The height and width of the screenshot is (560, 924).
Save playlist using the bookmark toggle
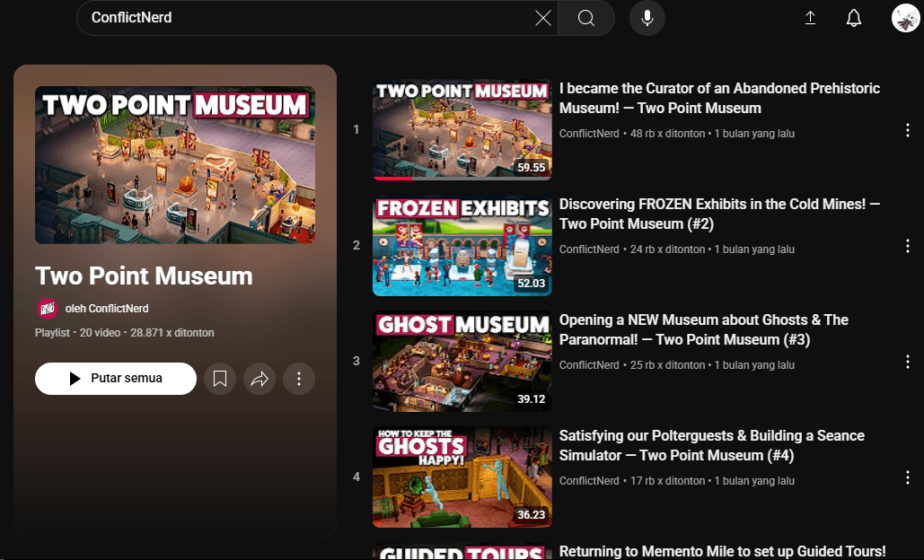pos(220,379)
